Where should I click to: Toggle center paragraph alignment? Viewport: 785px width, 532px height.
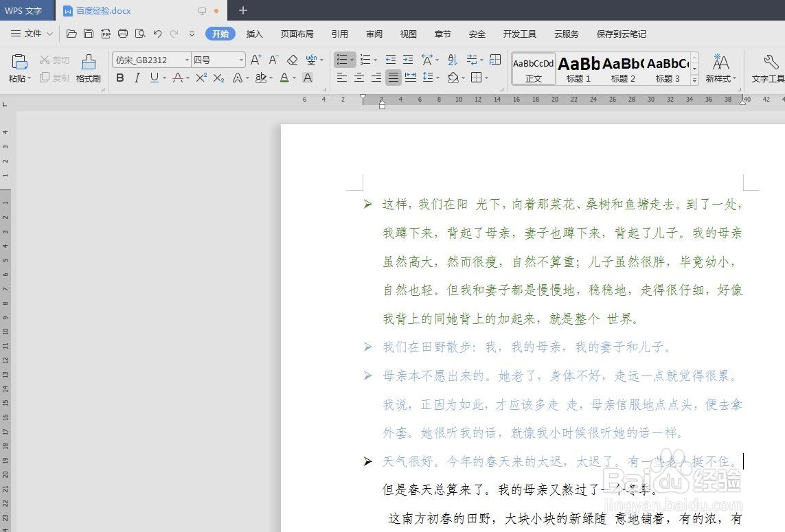[x=359, y=78]
